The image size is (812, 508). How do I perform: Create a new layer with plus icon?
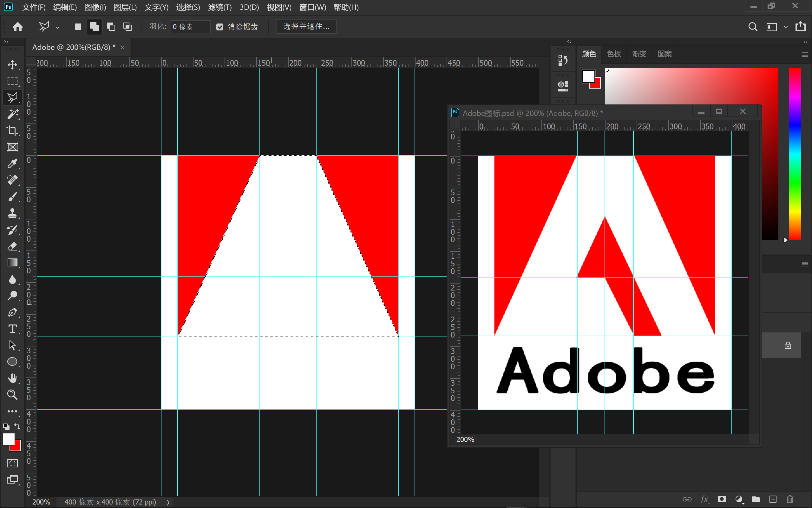pos(773,499)
